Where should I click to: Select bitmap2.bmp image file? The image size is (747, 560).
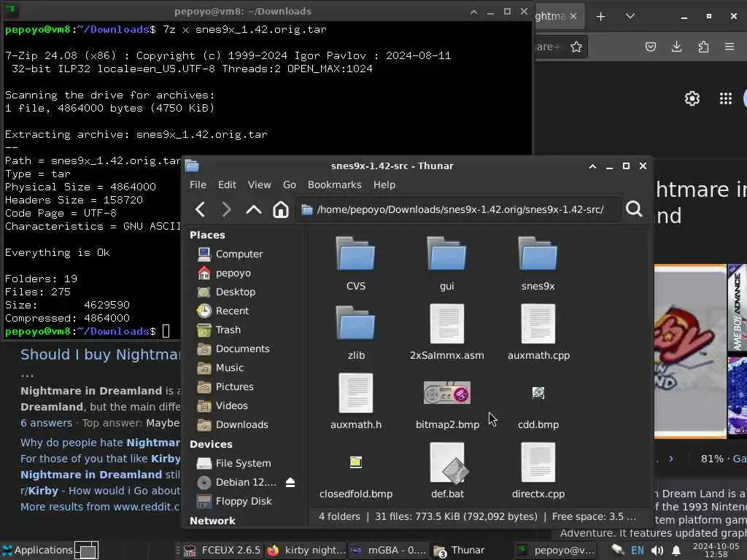click(x=447, y=405)
